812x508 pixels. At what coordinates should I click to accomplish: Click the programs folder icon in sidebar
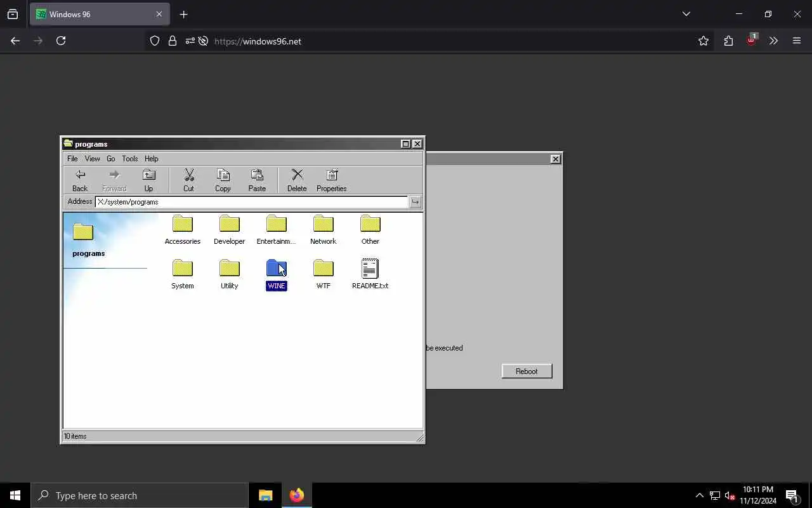point(82,232)
